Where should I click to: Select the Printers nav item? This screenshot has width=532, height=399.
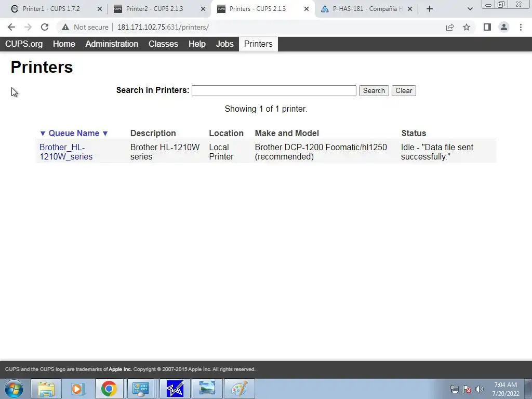tap(258, 44)
